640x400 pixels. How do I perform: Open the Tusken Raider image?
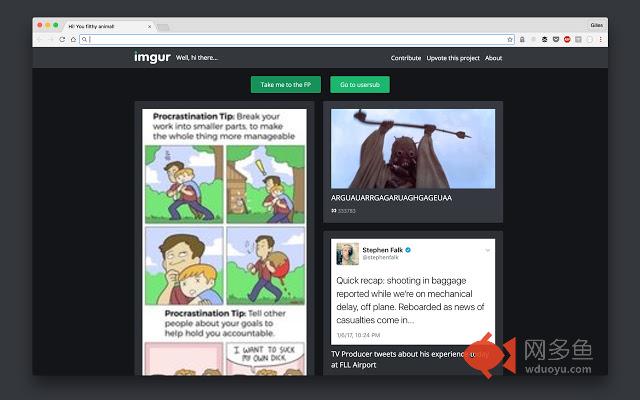(x=413, y=149)
